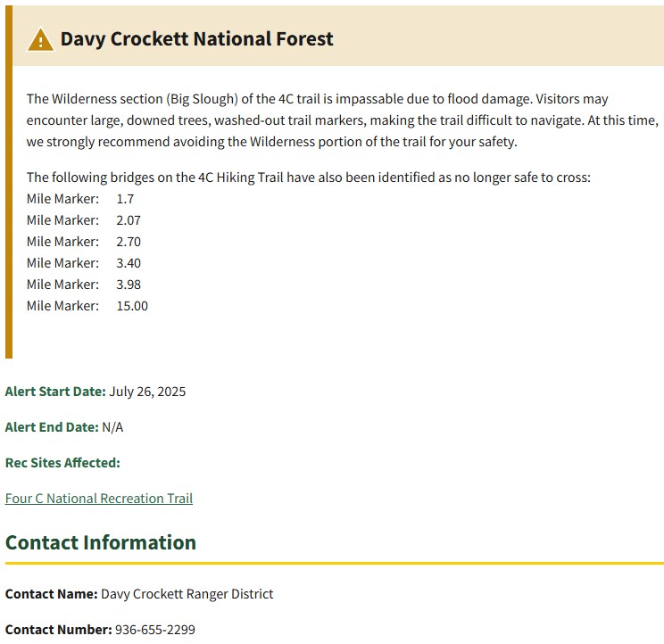Click the Alert Start Date label

[x=55, y=392]
